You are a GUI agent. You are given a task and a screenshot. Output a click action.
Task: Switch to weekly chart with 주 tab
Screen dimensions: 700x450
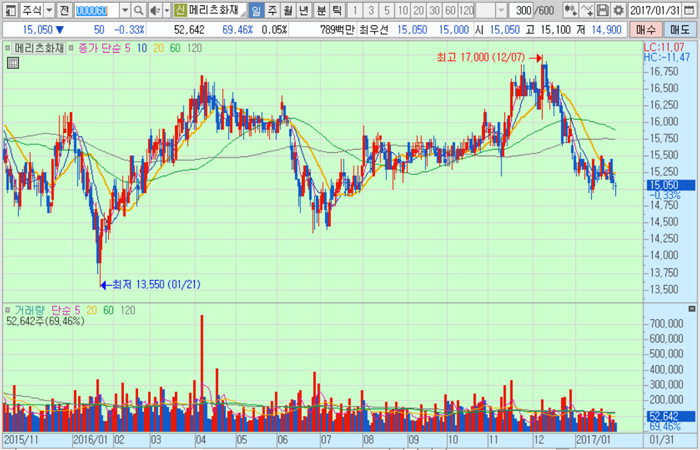click(x=272, y=10)
